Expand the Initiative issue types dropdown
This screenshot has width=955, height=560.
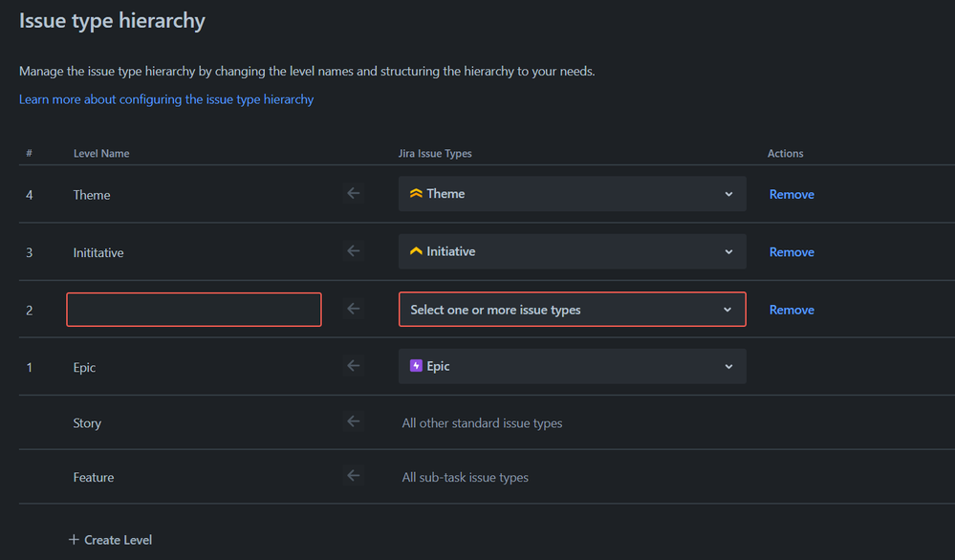[x=728, y=251]
